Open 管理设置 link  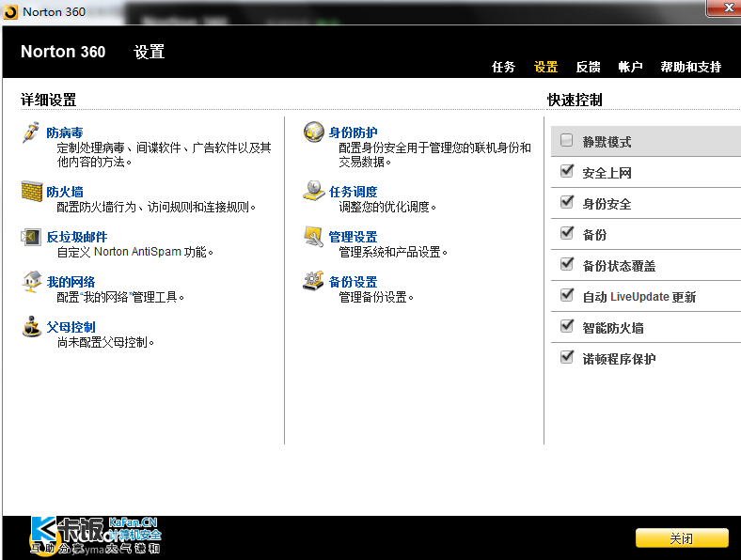click(353, 237)
